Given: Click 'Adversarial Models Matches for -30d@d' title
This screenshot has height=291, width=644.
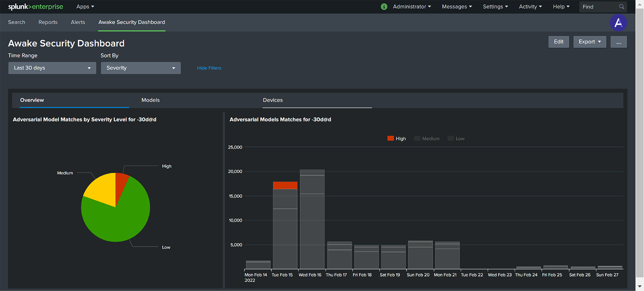Looking at the screenshot, I should (280, 120).
